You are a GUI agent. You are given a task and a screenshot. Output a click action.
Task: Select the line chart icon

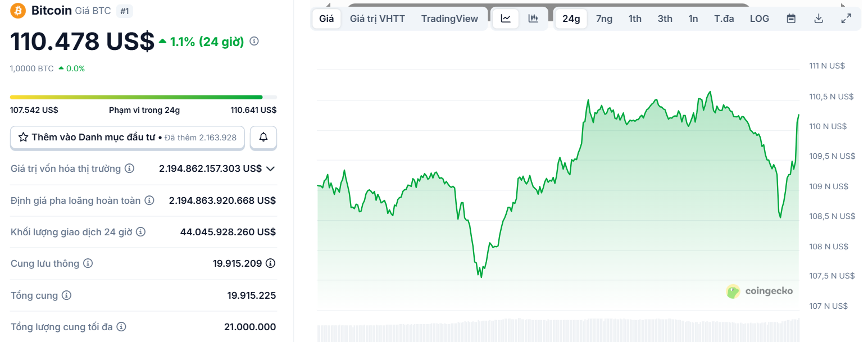(505, 18)
